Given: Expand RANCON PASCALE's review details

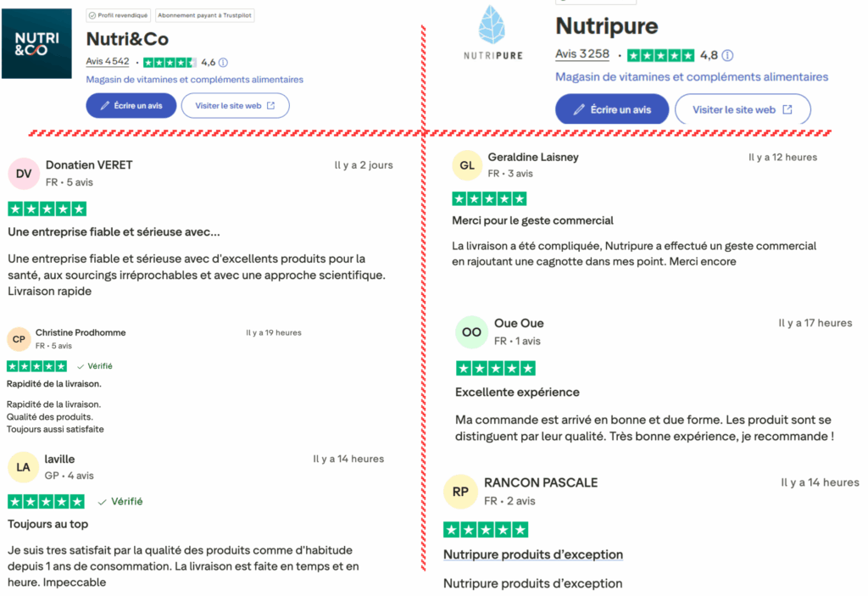Looking at the screenshot, I should pyautogui.click(x=539, y=481).
